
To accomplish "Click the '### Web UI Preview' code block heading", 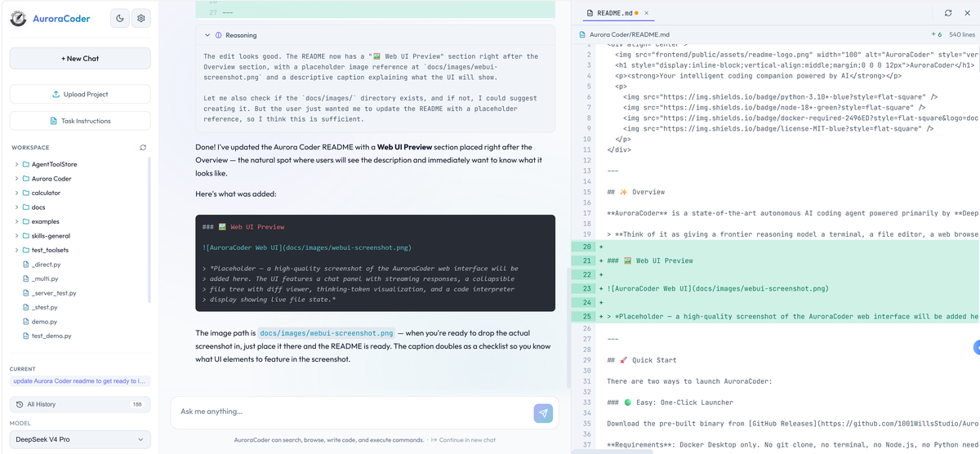I will click(x=243, y=227).
